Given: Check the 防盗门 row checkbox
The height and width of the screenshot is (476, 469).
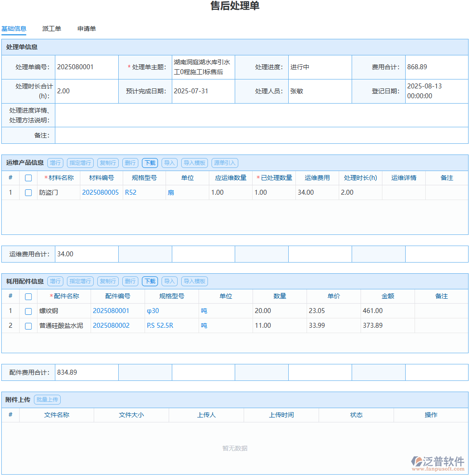Looking at the screenshot, I should click(x=28, y=192).
